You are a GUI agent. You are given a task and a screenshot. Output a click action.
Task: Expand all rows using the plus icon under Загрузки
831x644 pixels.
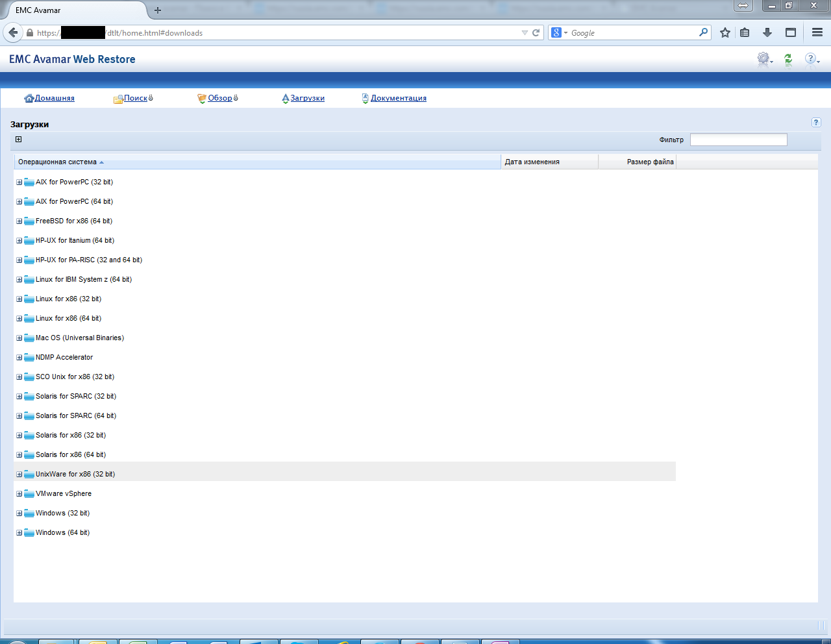[x=19, y=139]
